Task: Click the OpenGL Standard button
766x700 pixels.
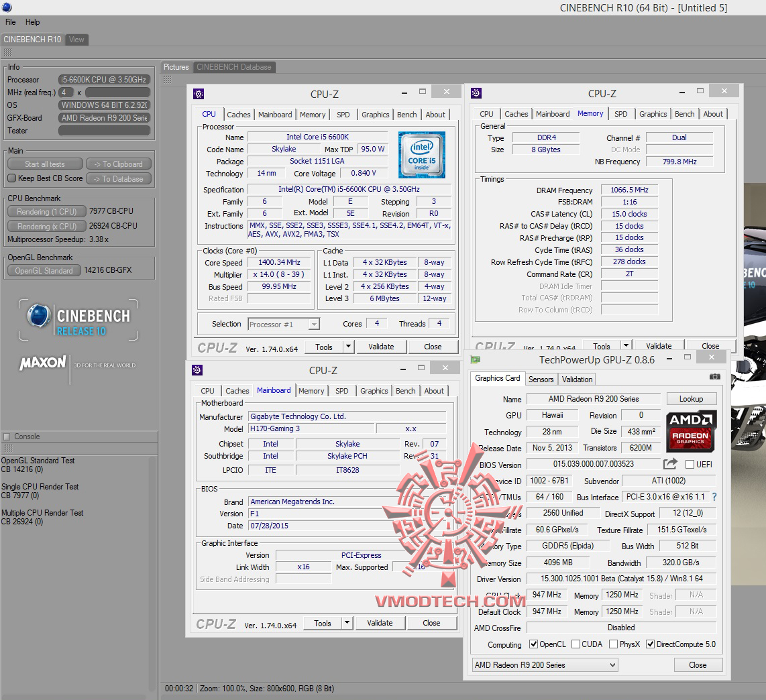Action: coord(44,271)
